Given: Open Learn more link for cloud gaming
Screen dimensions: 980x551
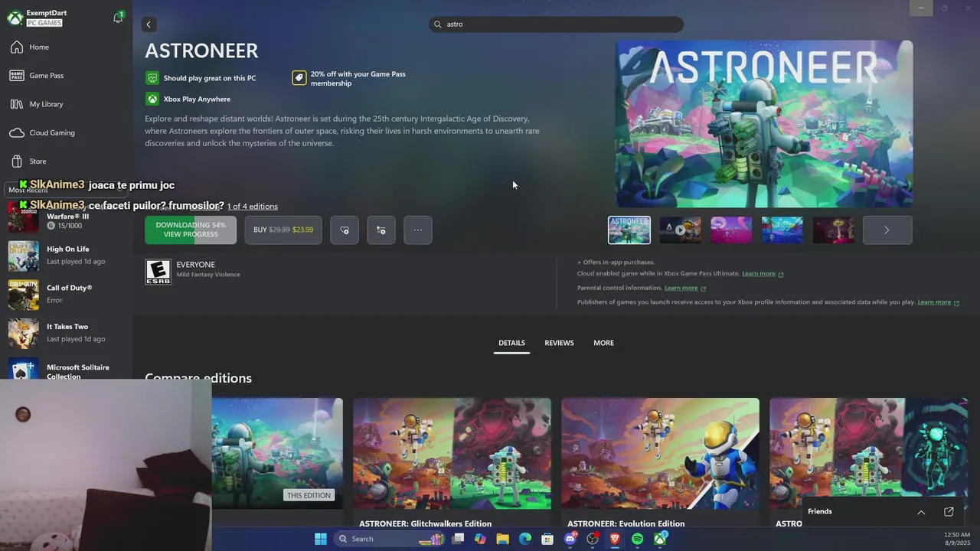Looking at the screenshot, I should click(763, 274).
